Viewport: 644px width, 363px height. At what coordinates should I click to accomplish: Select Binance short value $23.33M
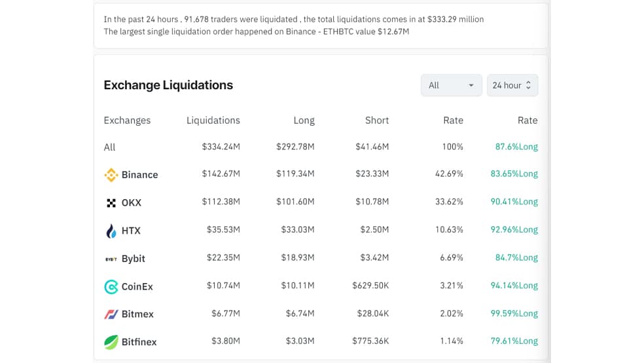(372, 174)
